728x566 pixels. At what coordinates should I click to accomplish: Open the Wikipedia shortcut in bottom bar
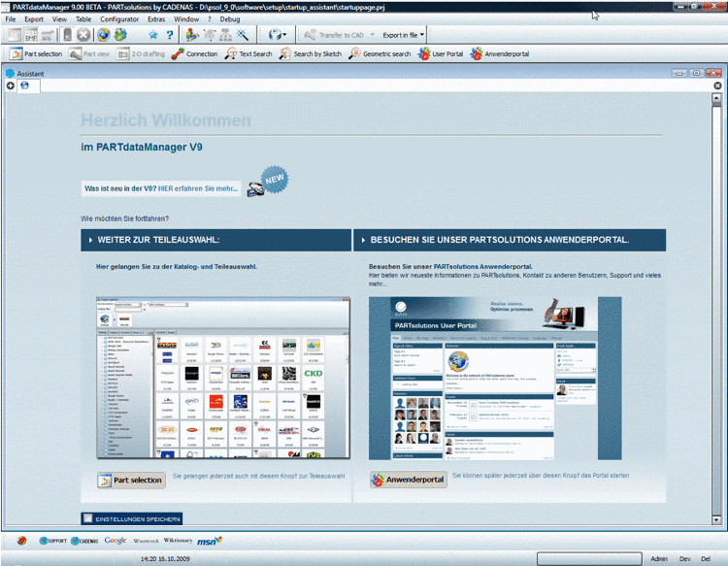pos(146,541)
